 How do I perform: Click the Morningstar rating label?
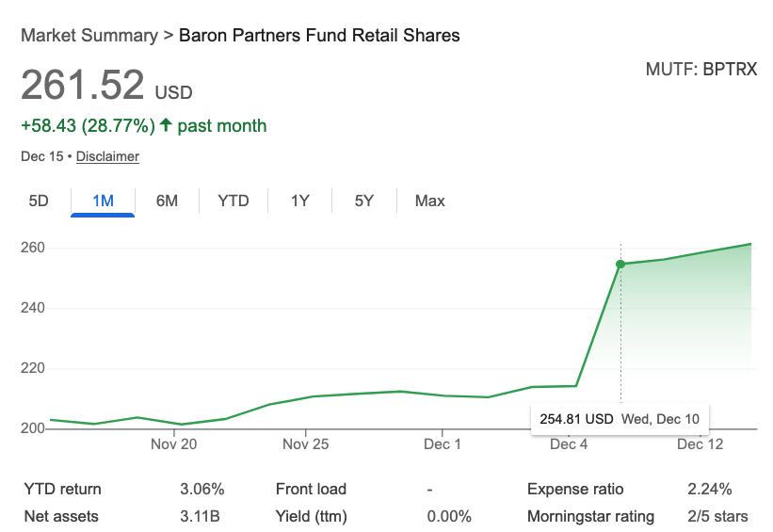590,516
